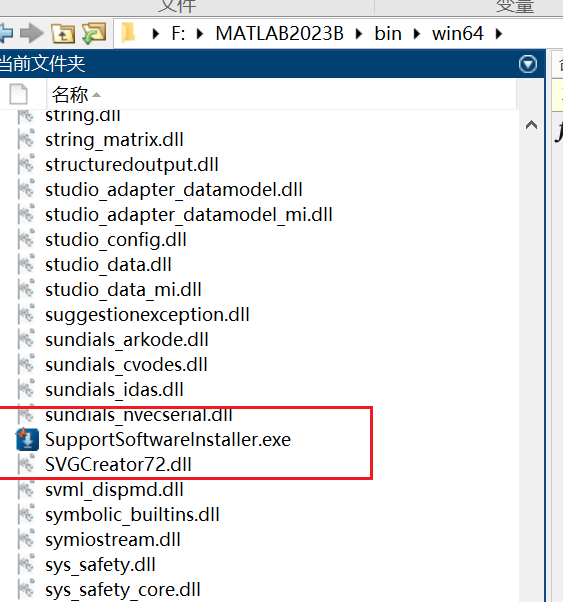This screenshot has height=602, width=563.
Task: Select SupportSoftwareInstaller.exe file name
Action: (168, 440)
